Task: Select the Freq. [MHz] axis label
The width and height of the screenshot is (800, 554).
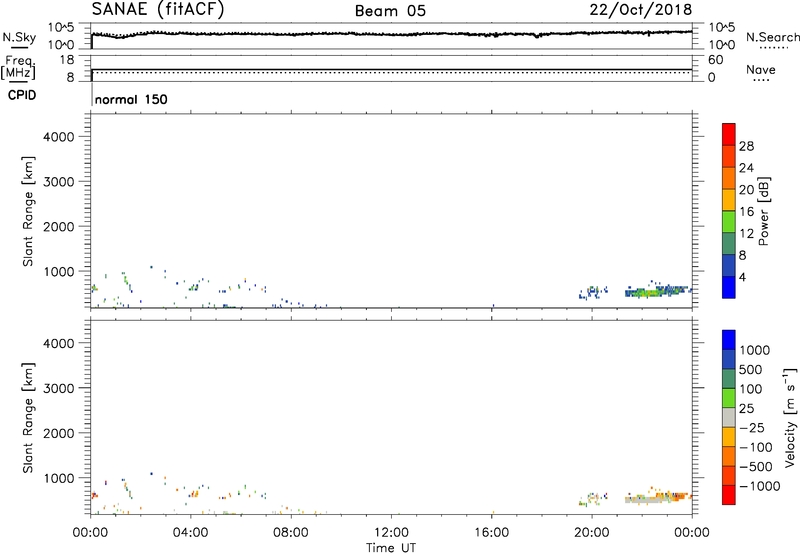Action: click(x=20, y=68)
